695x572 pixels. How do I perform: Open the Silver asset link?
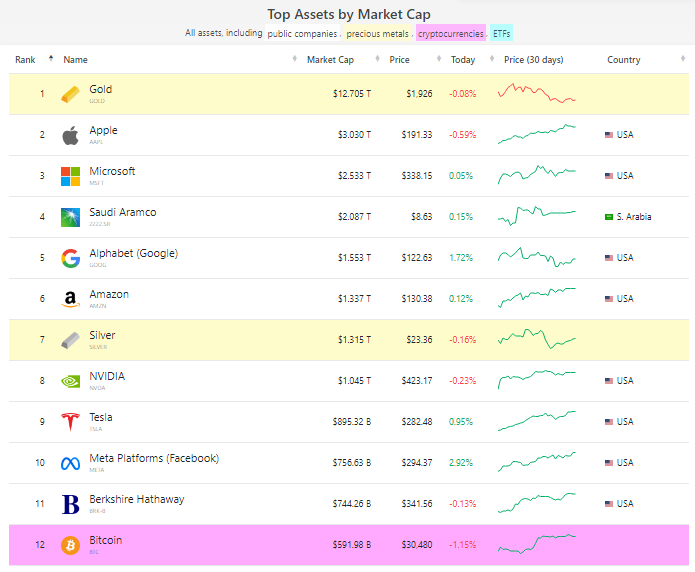(102, 336)
